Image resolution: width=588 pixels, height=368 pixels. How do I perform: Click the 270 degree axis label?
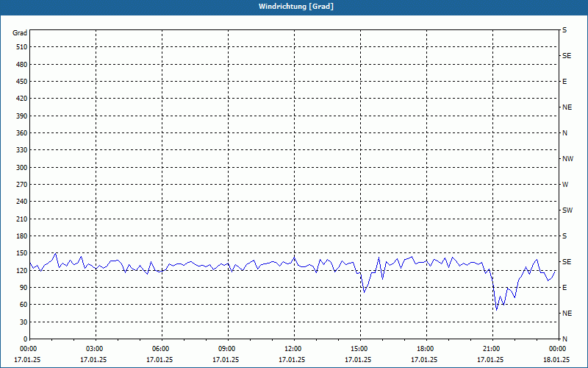point(22,185)
